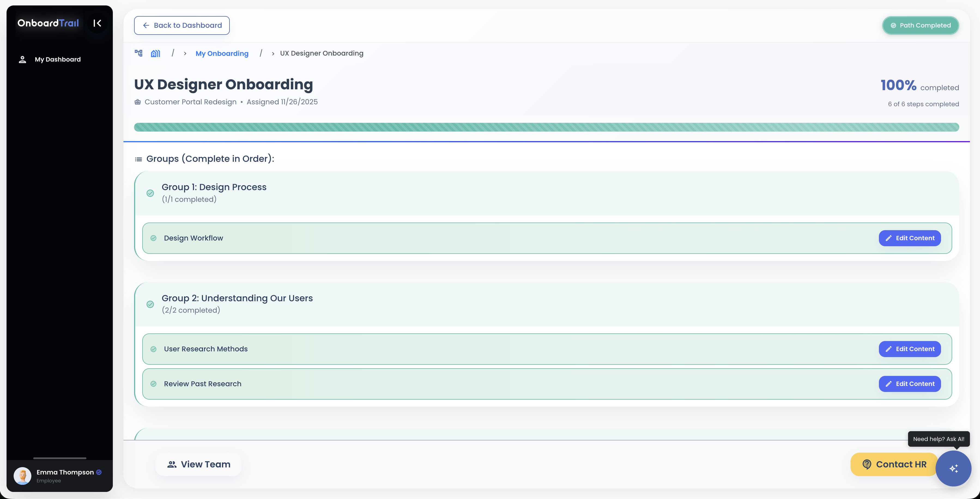This screenshot has height=499, width=980.
Task: Open My Dashboard from the sidebar
Action: coord(58,59)
